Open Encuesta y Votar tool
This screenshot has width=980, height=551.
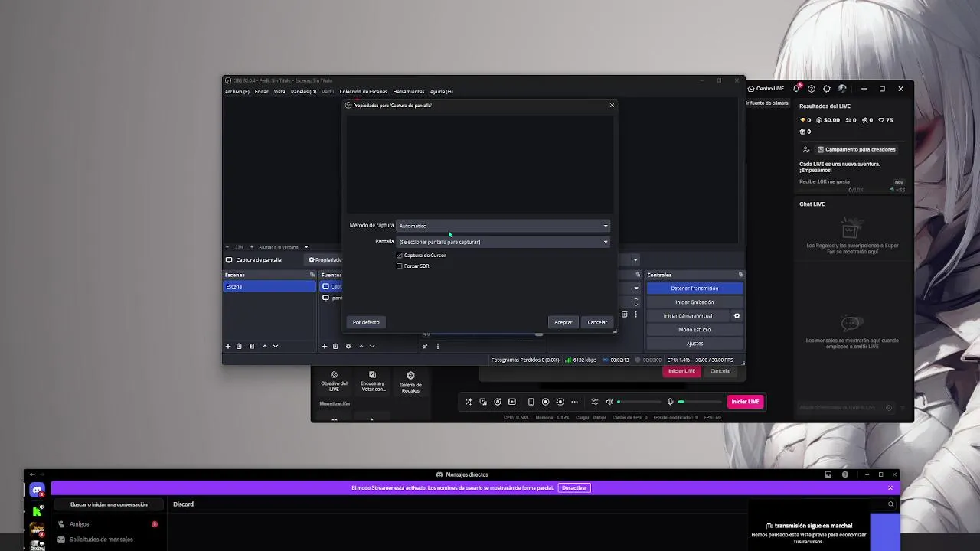tap(373, 381)
